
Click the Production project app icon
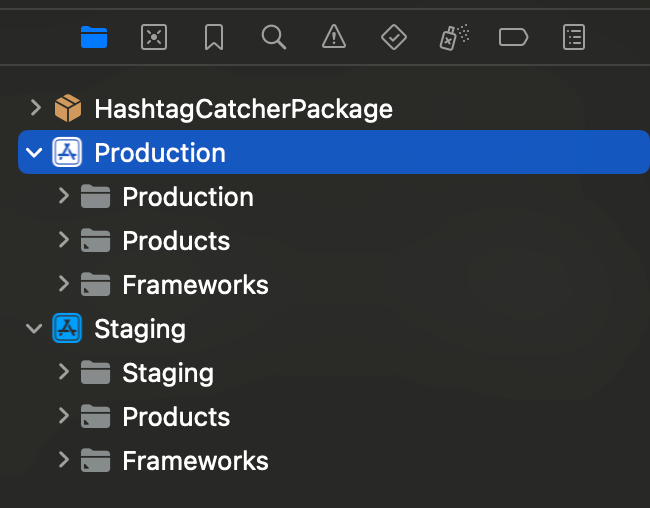(67, 152)
